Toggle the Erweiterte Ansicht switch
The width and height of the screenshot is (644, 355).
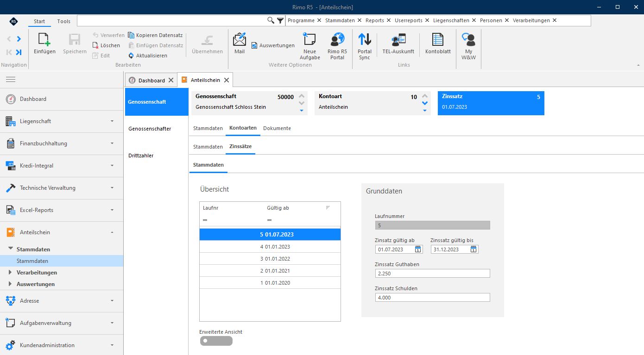216,341
